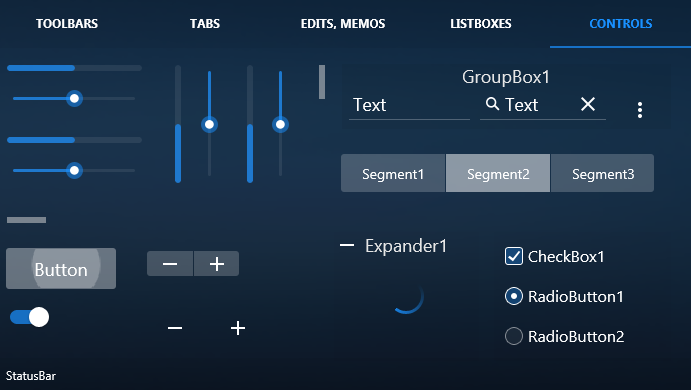Click the left vertical progress bar
The width and height of the screenshot is (691, 390).
pos(178,124)
